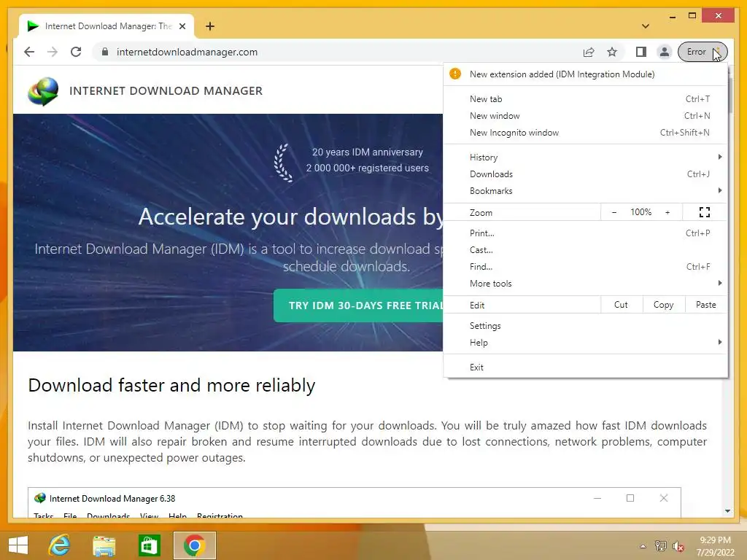Open a new tab with the plus button

coord(210,26)
